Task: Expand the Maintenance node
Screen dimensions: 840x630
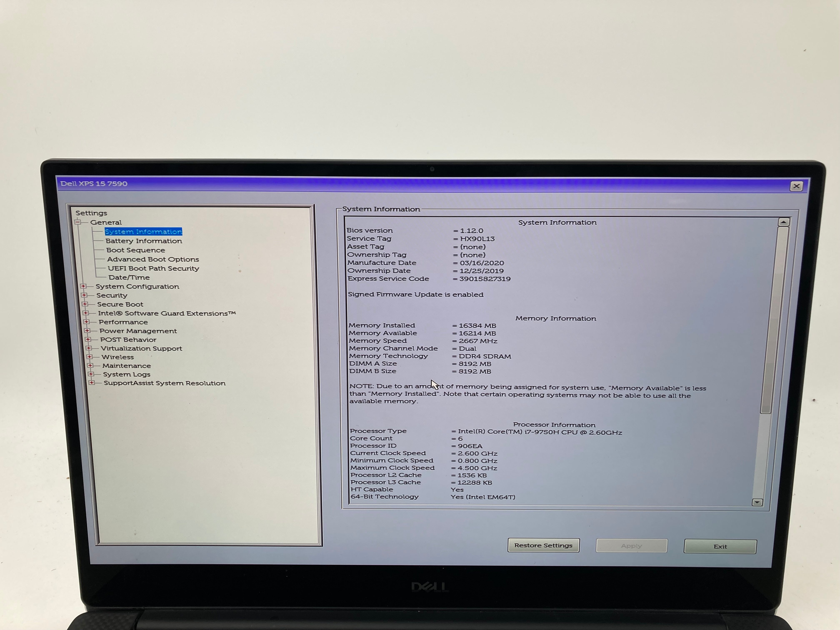Action: [x=90, y=365]
